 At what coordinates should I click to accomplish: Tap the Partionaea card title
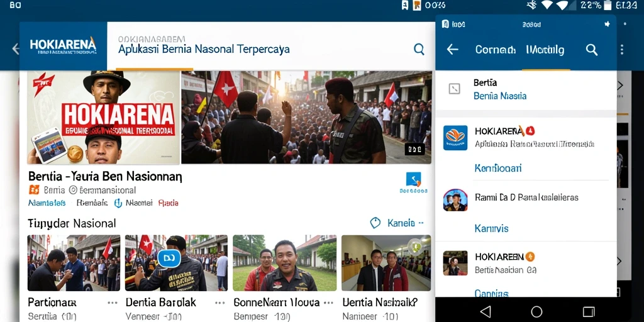click(x=52, y=303)
